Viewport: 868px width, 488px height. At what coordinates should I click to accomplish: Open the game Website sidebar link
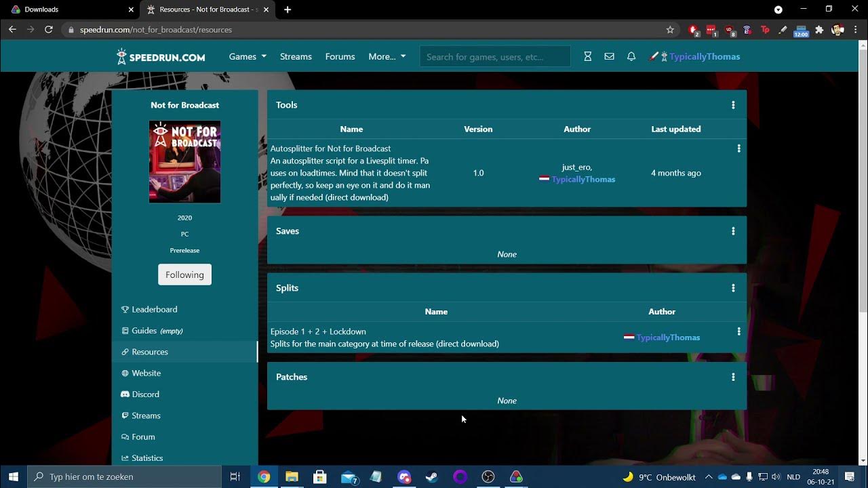coord(184,373)
